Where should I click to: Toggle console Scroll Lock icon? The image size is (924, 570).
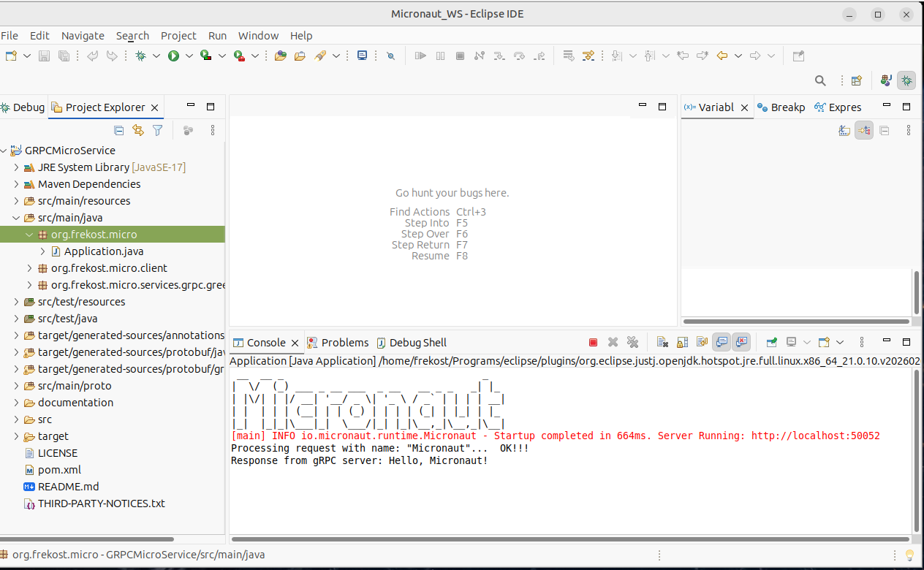tap(682, 342)
